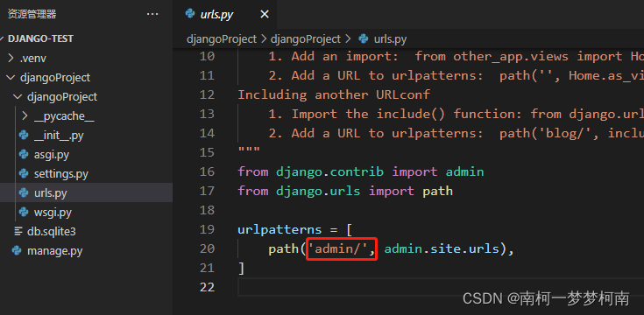Click file icon beside db.sqlite3
The image size is (644, 315).
point(18,231)
